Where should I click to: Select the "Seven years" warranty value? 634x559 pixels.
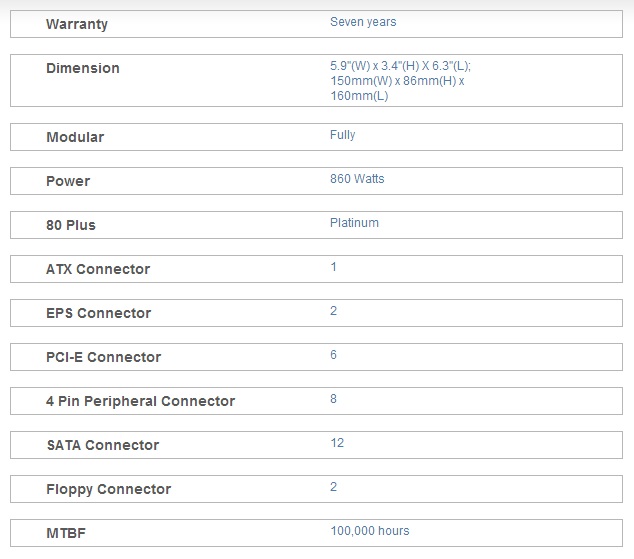point(362,21)
